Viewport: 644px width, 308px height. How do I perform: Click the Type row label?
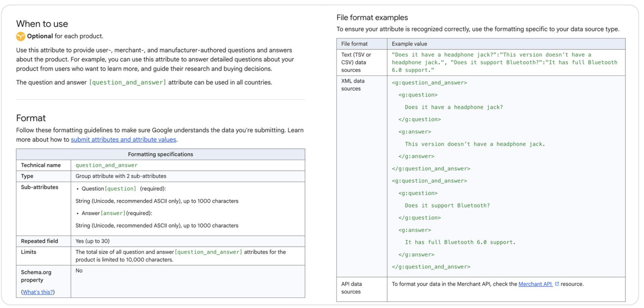tap(27, 176)
